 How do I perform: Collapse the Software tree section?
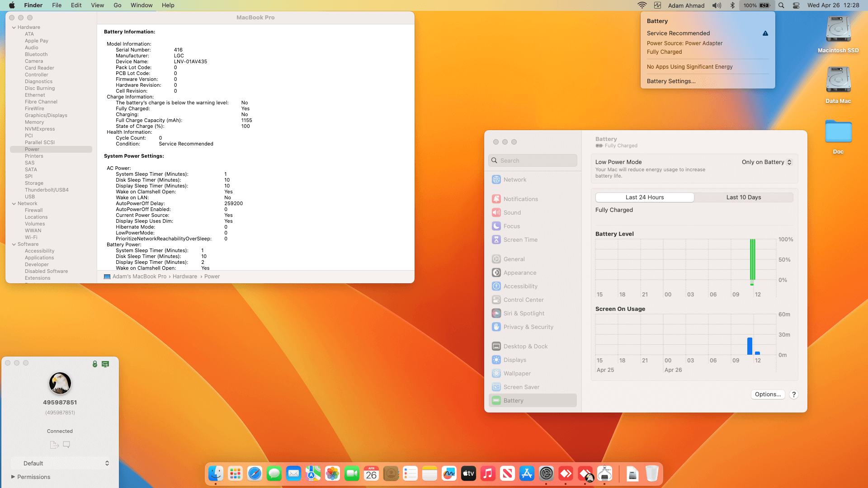[x=14, y=244]
